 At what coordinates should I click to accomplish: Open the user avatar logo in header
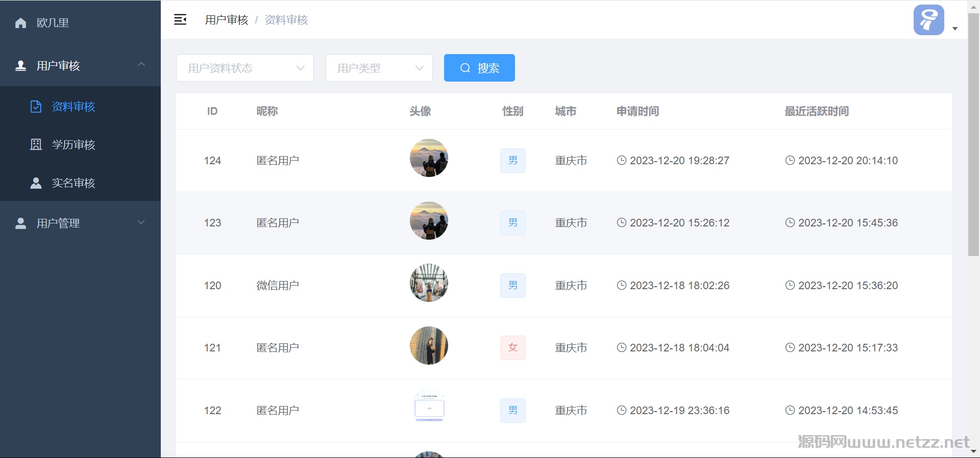928,20
